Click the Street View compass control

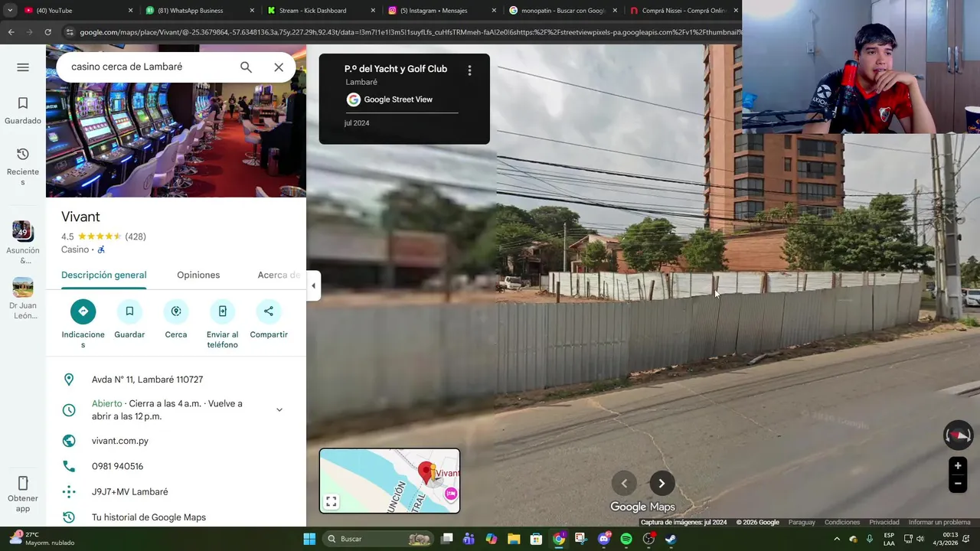pyautogui.click(x=958, y=435)
